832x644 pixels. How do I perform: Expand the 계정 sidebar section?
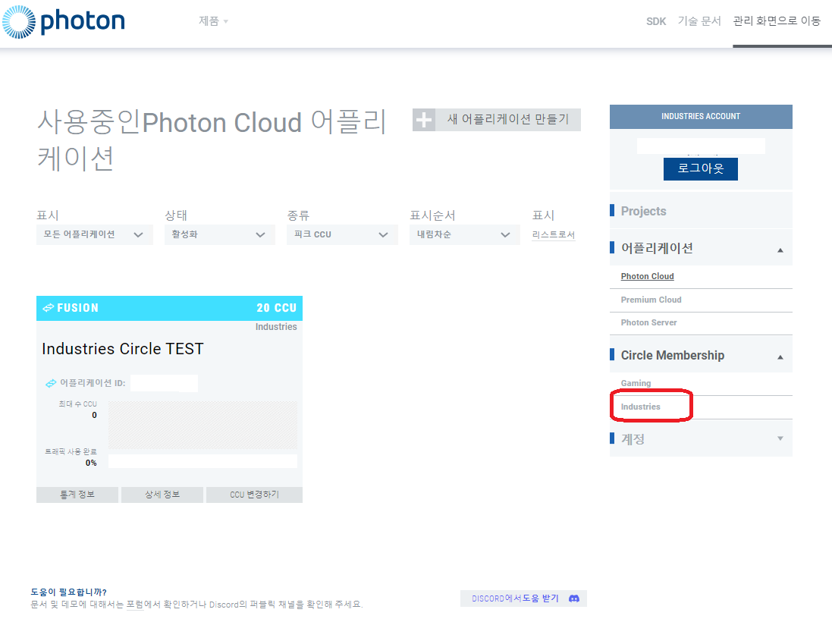coord(780,438)
